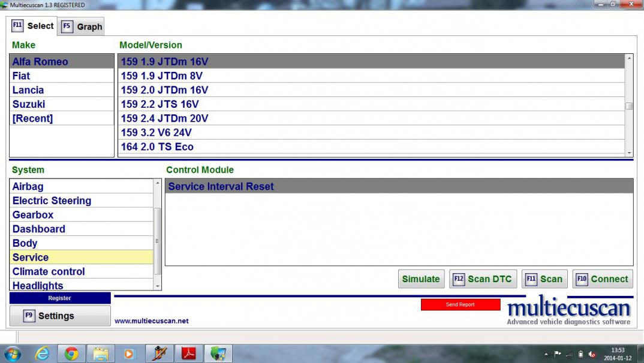Click the Simulate button
This screenshot has width=644, height=363.
(421, 279)
